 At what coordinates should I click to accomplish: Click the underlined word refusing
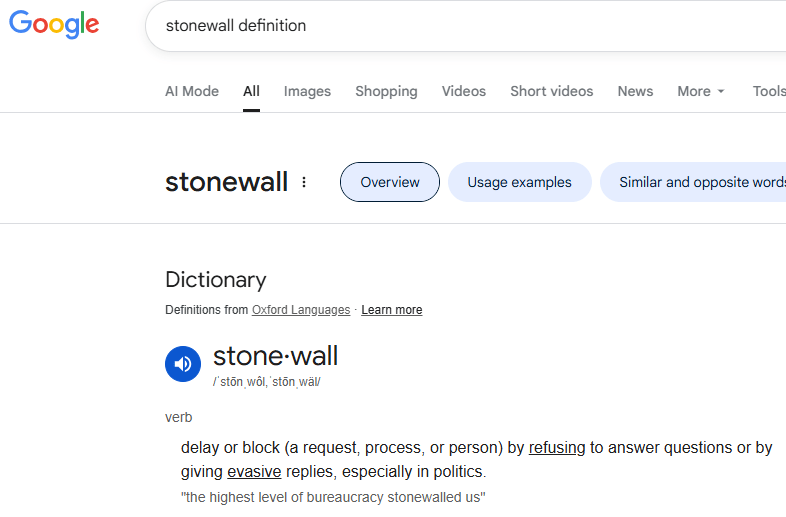coord(557,448)
